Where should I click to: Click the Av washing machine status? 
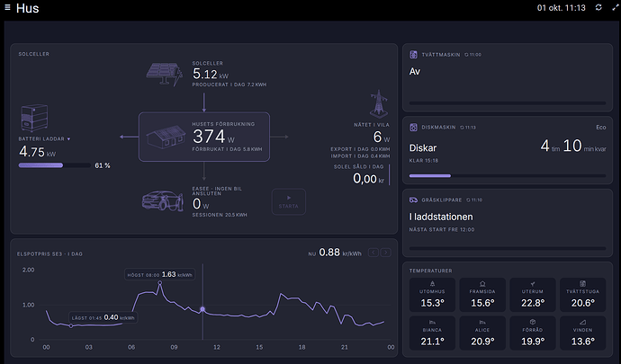tap(414, 72)
